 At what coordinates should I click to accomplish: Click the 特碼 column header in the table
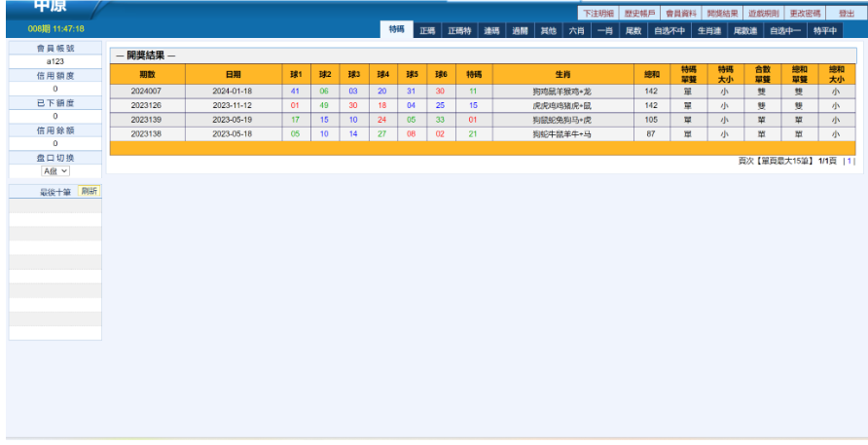click(x=474, y=74)
